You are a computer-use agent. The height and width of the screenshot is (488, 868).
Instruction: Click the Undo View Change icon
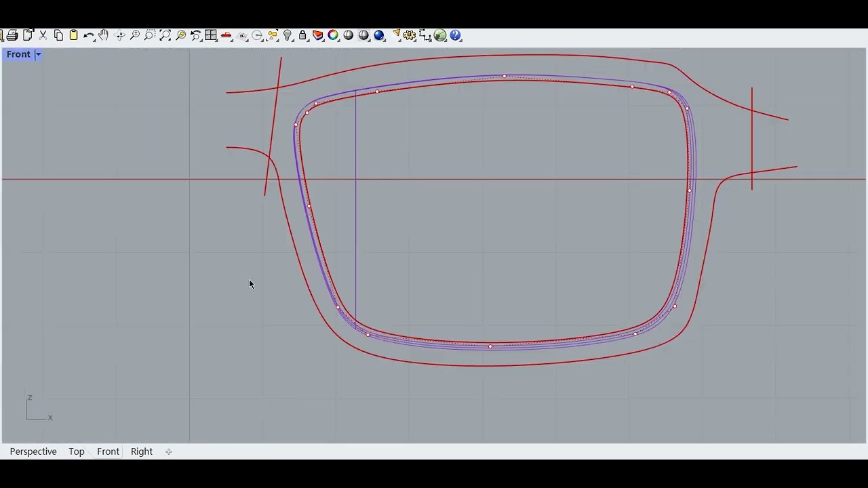pyautogui.click(x=196, y=35)
